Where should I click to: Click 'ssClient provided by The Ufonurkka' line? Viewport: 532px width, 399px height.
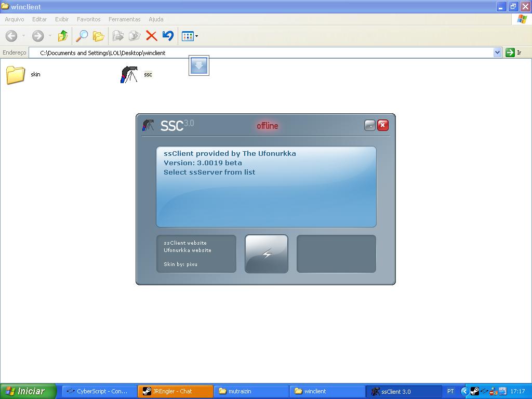click(229, 153)
